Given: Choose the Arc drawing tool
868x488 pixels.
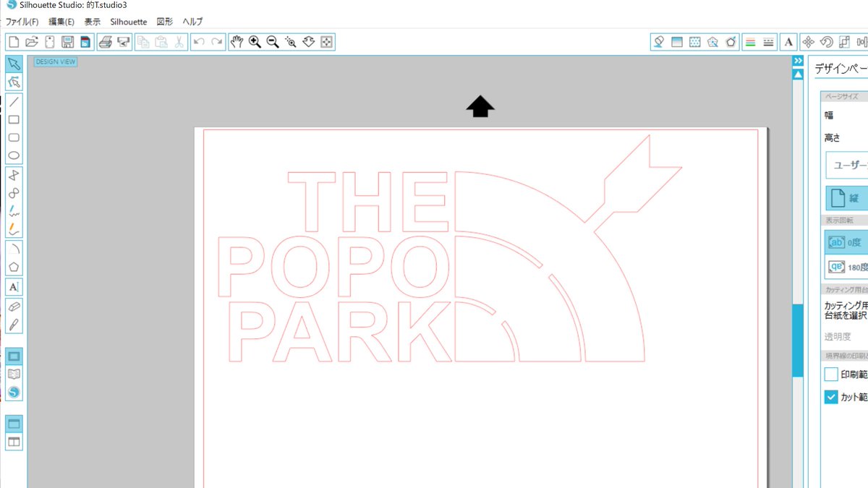Looking at the screenshot, I should 14,249.
